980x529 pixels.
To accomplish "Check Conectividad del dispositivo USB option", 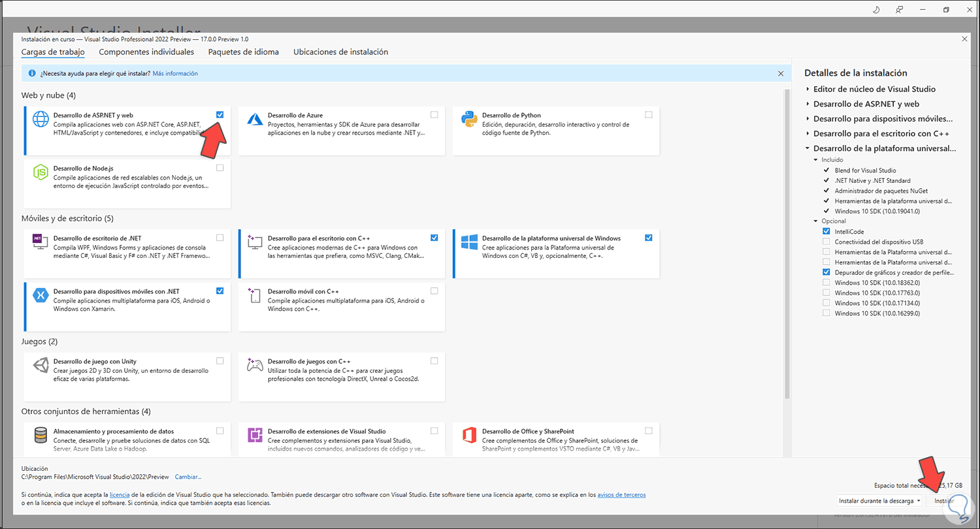I will point(827,242).
